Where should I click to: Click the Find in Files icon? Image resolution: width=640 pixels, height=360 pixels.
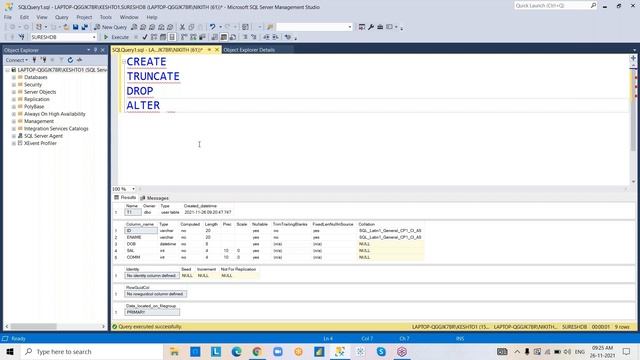(270, 27)
